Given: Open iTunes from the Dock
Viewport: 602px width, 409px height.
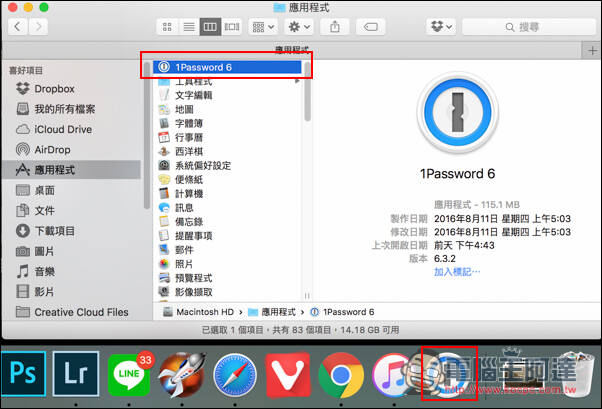Looking at the screenshot, I should [392, 375].
